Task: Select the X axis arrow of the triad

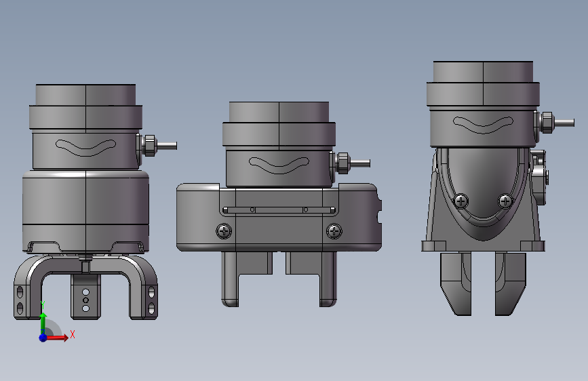Action: click(57, 338)
